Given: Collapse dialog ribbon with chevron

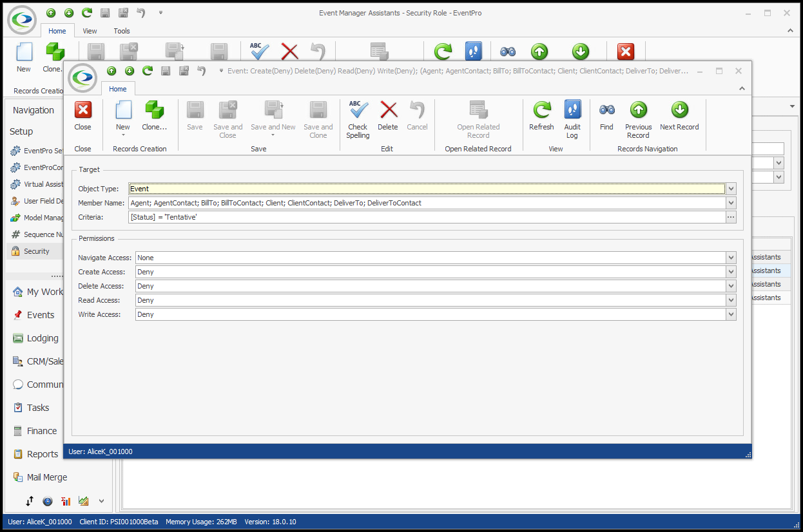Looking at the screenshot, I should pyautogui.click(x=741, y=89).
